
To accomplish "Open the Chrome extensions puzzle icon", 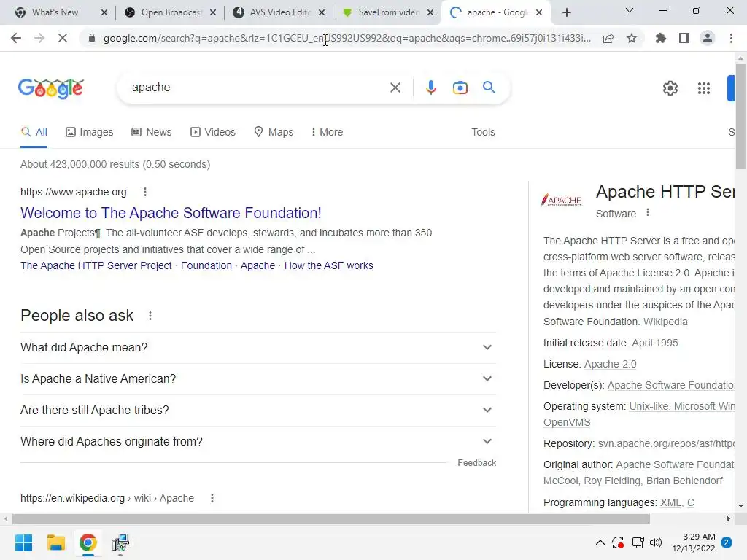I will coord(661,38).
